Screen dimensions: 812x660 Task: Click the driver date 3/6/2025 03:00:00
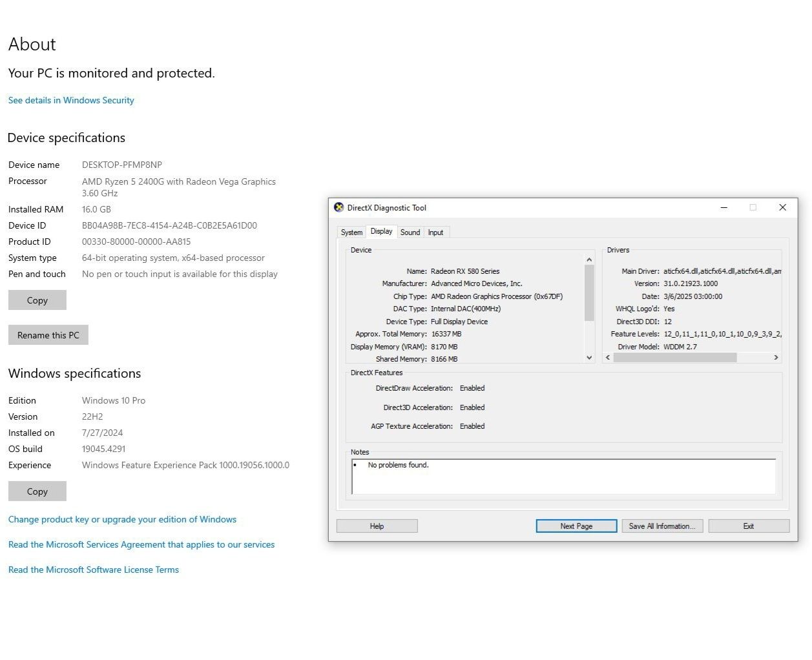[x=692, y=296]
